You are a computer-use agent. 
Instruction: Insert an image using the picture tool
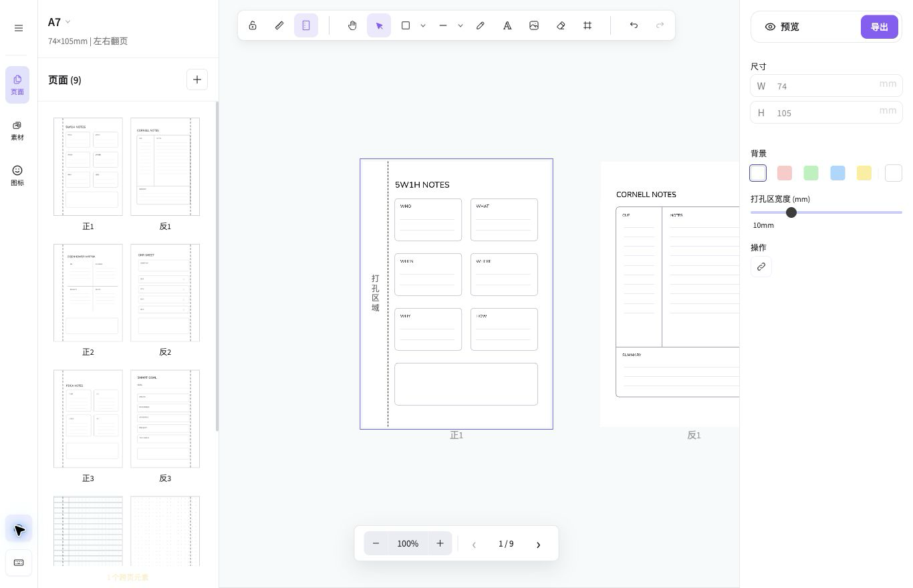point(534,25)
